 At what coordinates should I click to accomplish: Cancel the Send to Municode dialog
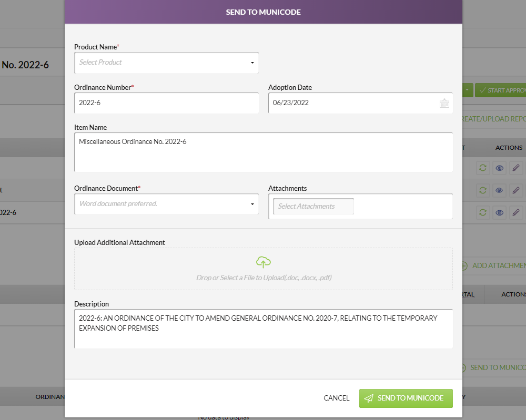tap(337, 398)
